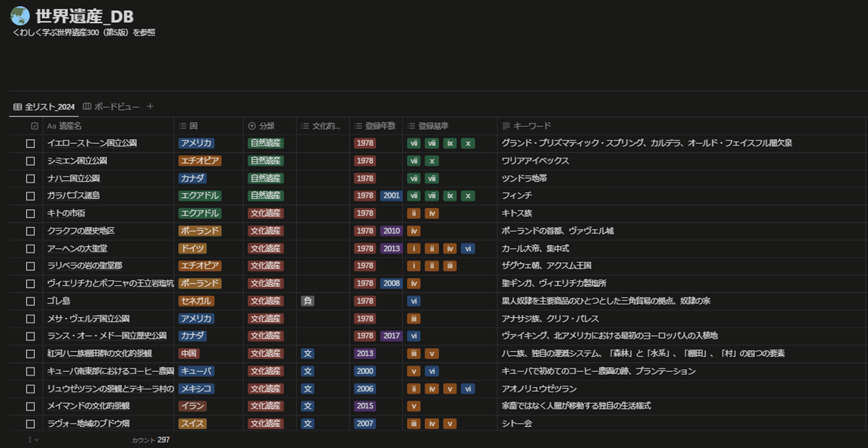Click the 負 tag in the ゴレ島 row
Screen dimensions: 868x448
point(307,301)
